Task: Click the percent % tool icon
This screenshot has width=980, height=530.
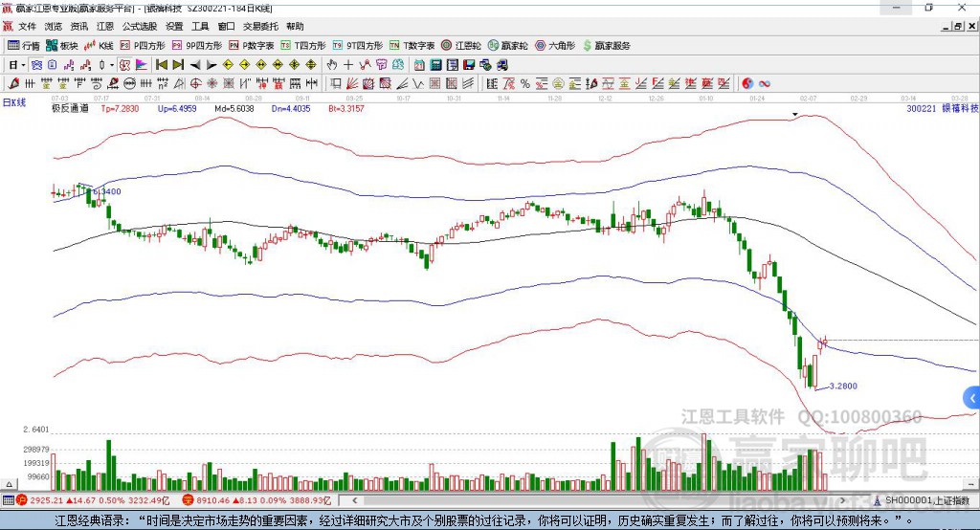Action: click(525, 83)
